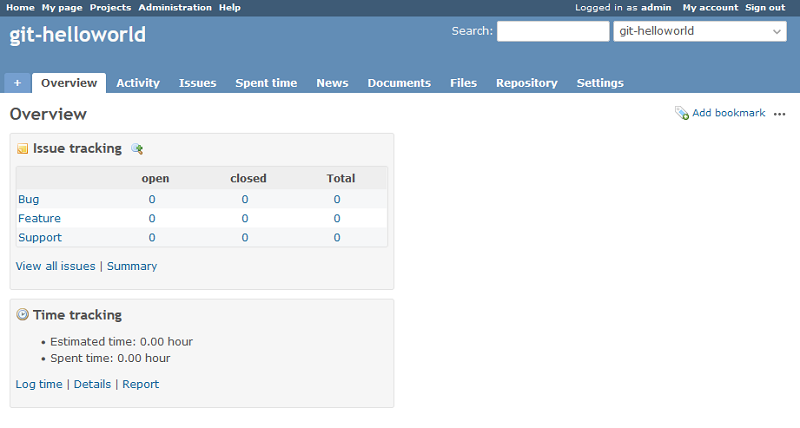Open the three-dots actions menu
The image size is (800, 428).
point(780,114)
